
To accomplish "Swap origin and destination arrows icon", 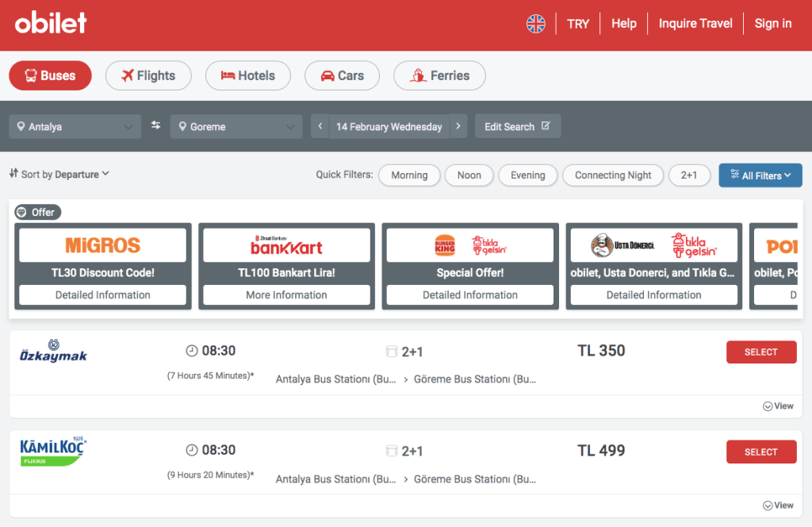I will [155, 125].
